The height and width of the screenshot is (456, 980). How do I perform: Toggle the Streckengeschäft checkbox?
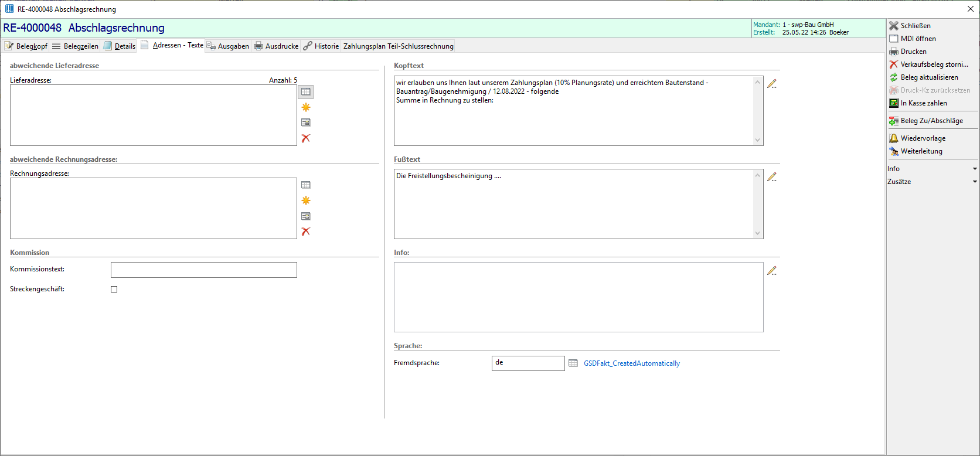click(x=114, y=290)
